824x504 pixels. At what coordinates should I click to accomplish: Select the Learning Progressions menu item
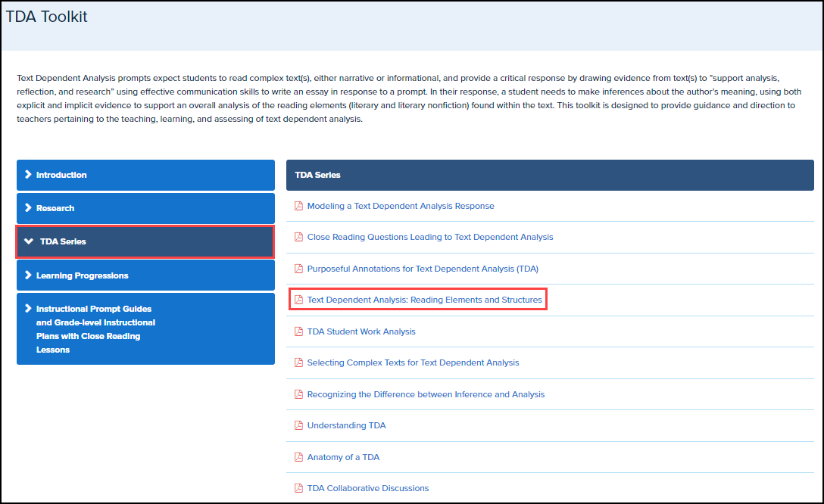click(x=83, y=275)
